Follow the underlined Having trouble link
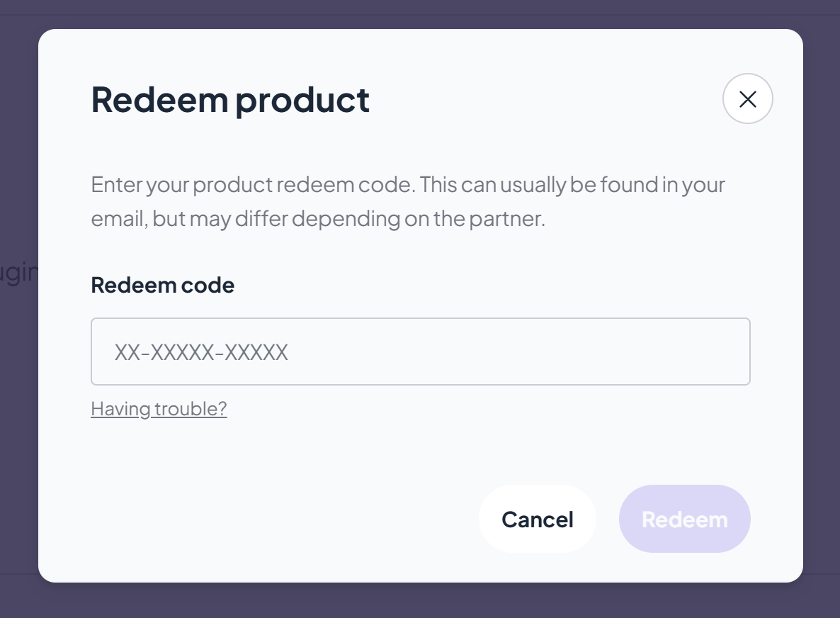 tap(159, 409)
